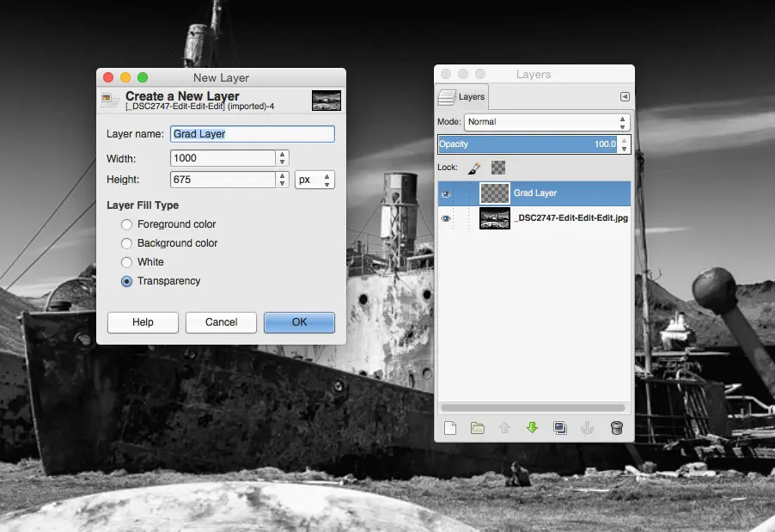Toggle lock alpha channel checkerboard icon
775x532 pixels.
pyautogui.click(x=498, y=168)
